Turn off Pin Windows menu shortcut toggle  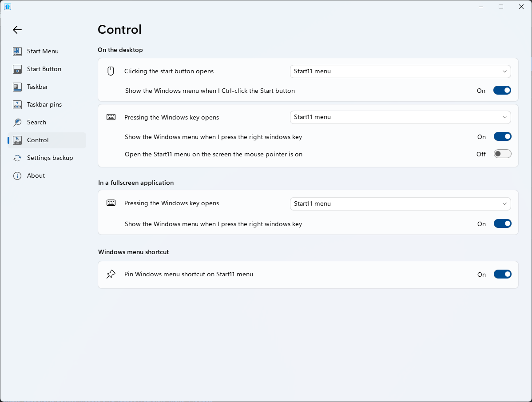502,275
